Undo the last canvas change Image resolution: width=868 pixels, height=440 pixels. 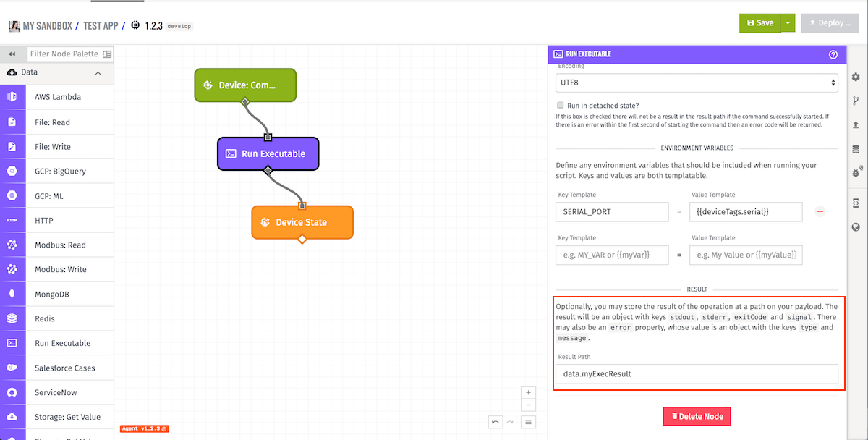pos(495,422)
